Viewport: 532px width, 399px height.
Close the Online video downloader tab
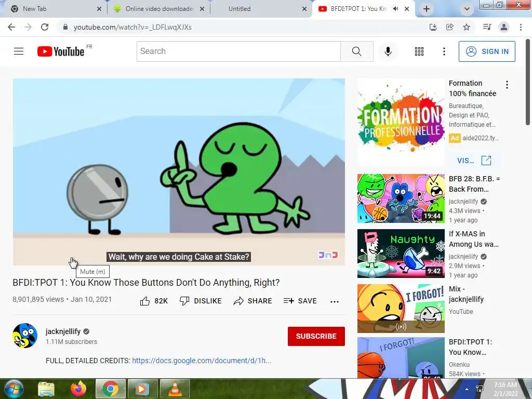[x=202, y=9]
